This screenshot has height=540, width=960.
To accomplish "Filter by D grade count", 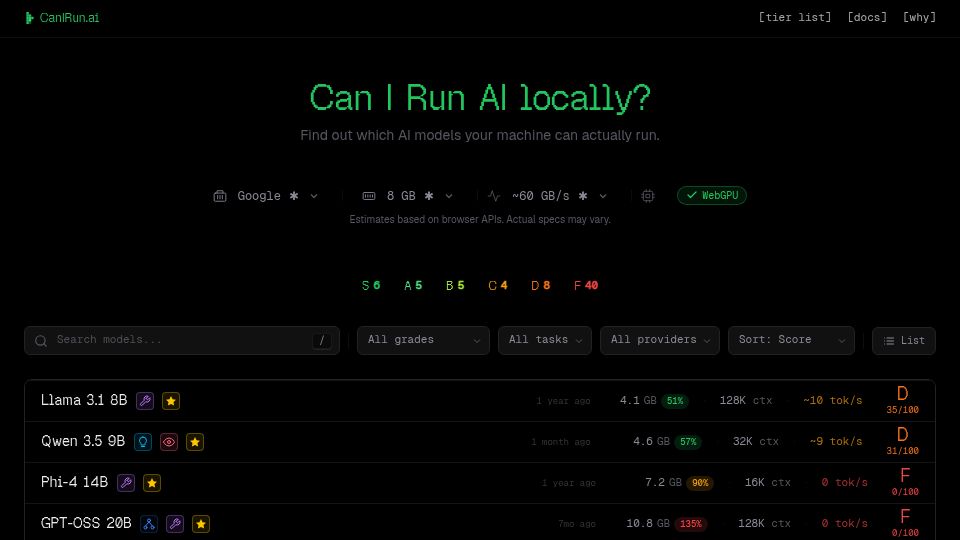I will click(x=541, y=285).
